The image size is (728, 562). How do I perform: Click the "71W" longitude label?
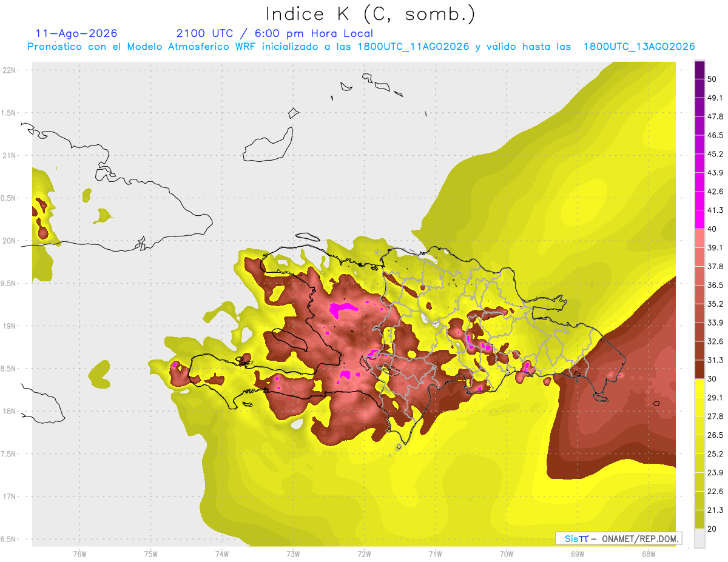[435, 554]
